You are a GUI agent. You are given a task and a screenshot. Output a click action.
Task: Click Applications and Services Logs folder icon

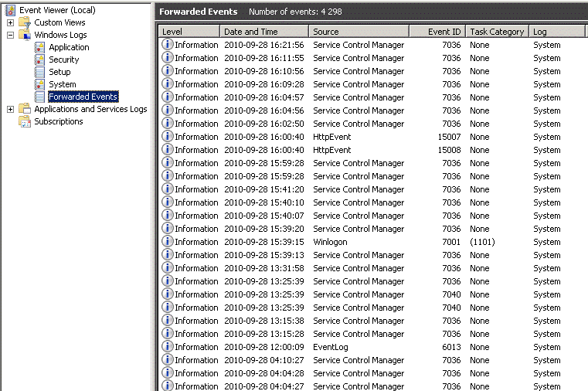pos(25,109)
